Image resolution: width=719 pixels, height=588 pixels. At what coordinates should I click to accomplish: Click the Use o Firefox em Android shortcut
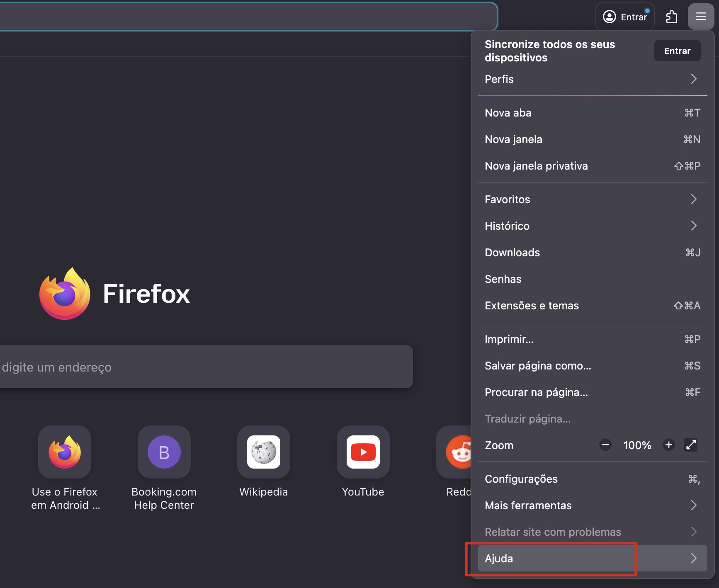click(x=64, y=452)
